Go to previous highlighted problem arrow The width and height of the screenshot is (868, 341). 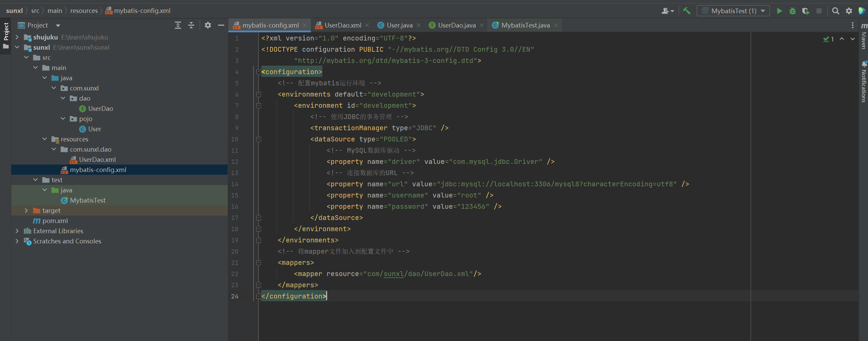[x=842, y=39]
